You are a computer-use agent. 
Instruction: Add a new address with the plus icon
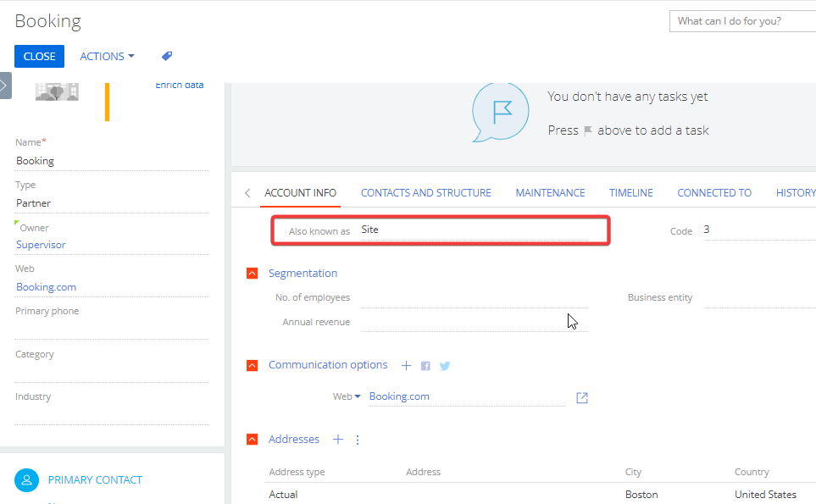[x=338, y=440]
